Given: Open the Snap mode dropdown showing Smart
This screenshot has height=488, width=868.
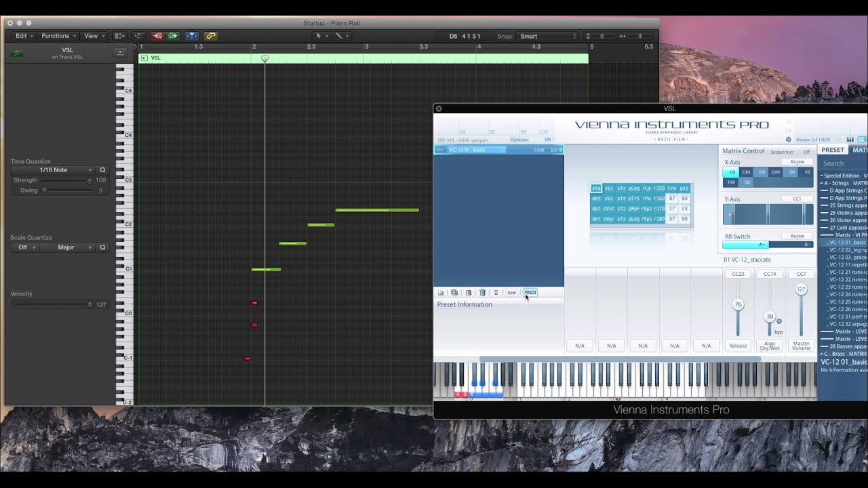Looking at the screenshot, I should click(547, 36).
